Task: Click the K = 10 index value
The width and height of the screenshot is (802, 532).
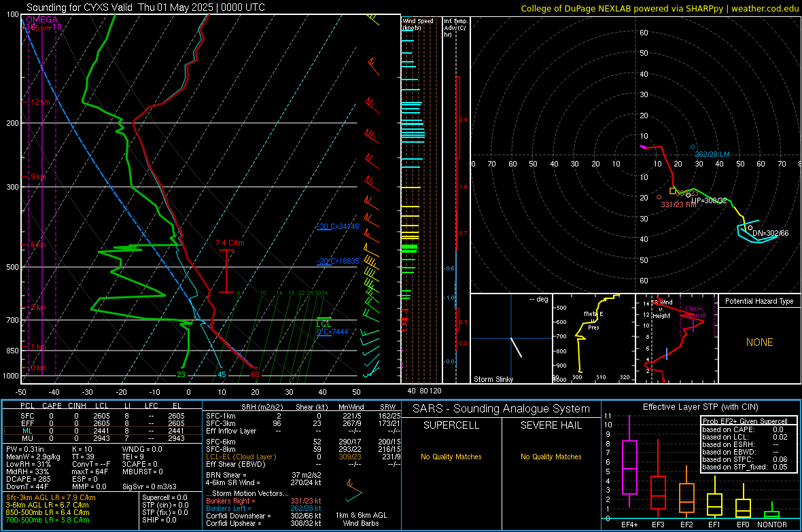Action: [82, 449]
